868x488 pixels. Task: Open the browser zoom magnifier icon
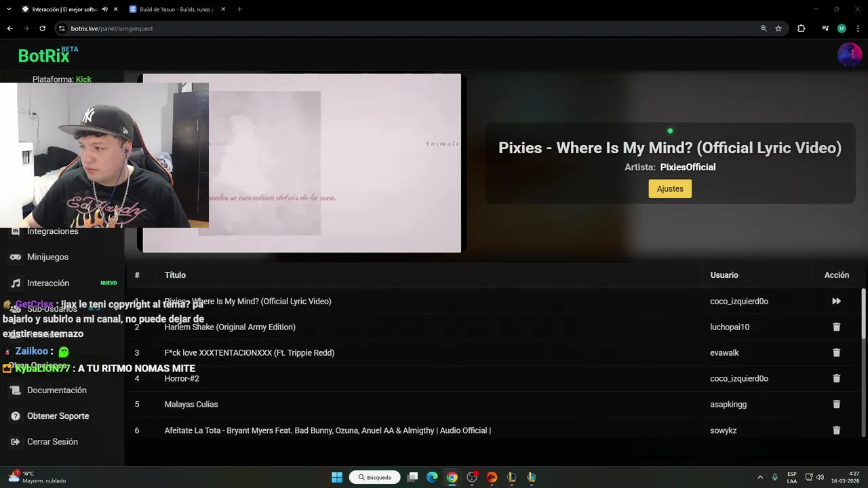[x=764, y=28]
